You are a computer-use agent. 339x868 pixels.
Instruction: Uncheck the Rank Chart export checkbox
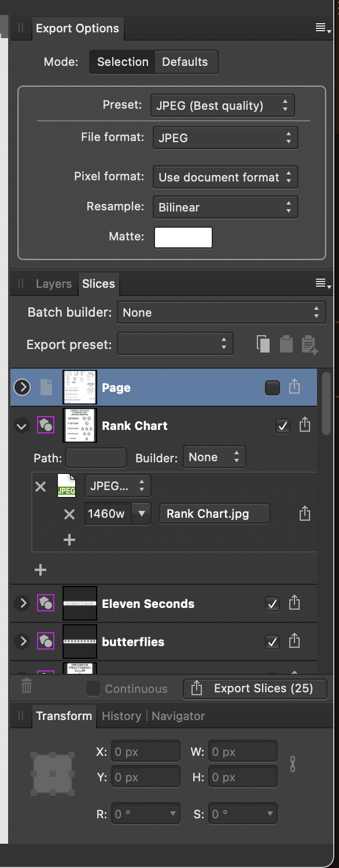click(282, 426)
